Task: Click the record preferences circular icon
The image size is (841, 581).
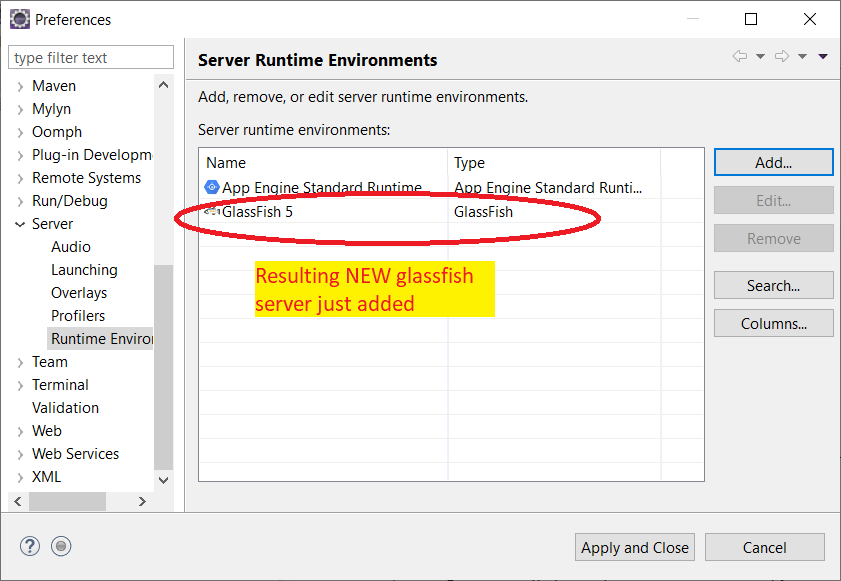Action: [x=61, y=546]
